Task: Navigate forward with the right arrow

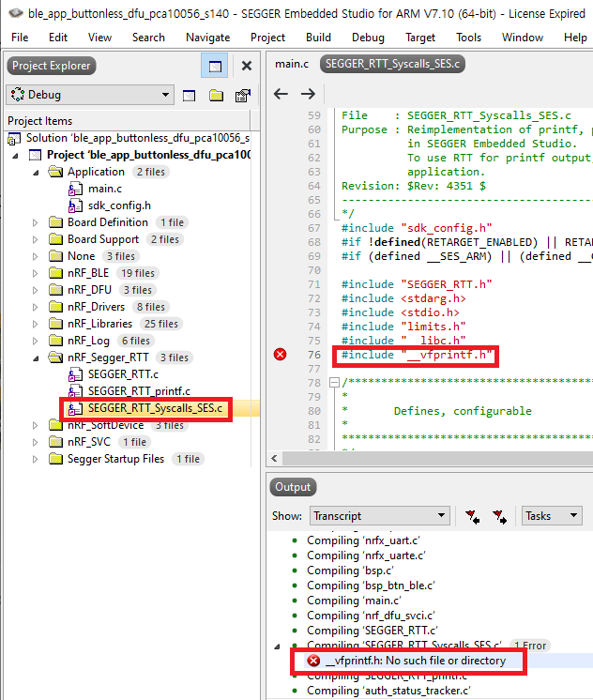Action: (308, 94)
